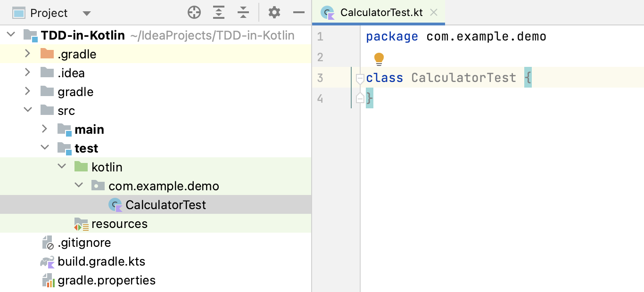
Task: Collapse the test folder
Action: [x=45, y=148]
